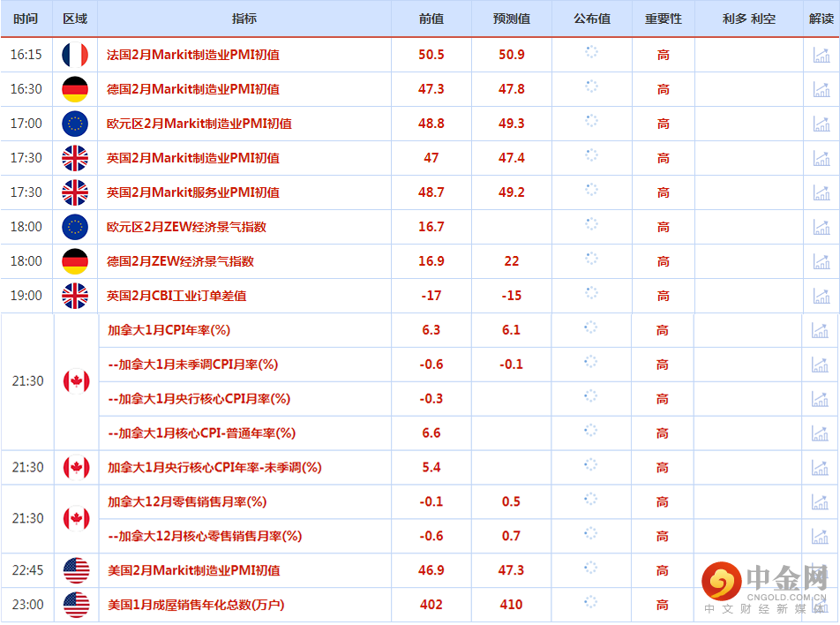Image resolution: width=840 pixels, height=625 pixels.
Task: Click chart icon in 德国2月ZEW经济景气指数 row
Action: [821, 261]
